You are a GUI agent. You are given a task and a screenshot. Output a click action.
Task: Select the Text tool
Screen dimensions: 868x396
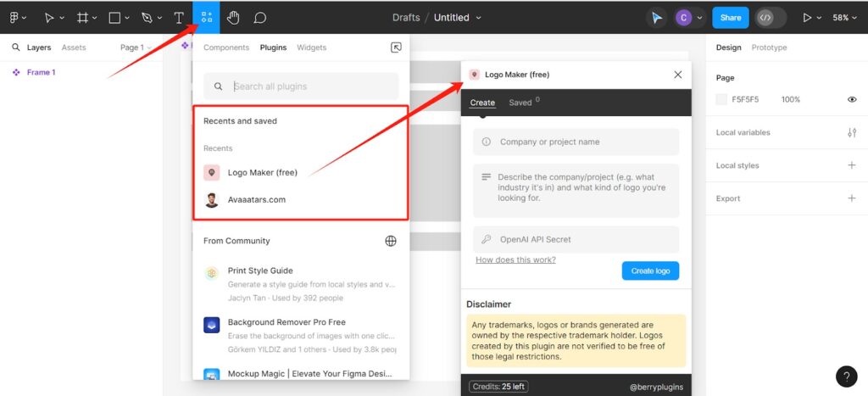pyautogui.click(x=179, y=18)
